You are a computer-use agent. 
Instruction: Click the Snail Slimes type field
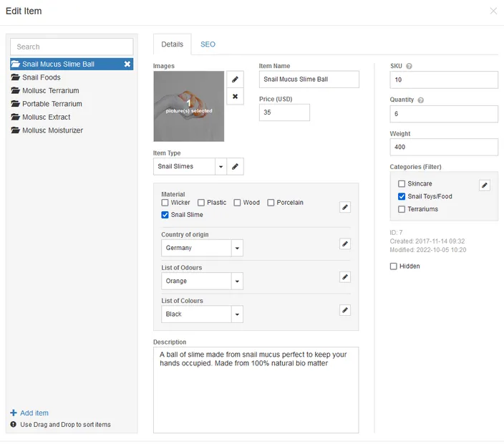[x=184, y=166]
